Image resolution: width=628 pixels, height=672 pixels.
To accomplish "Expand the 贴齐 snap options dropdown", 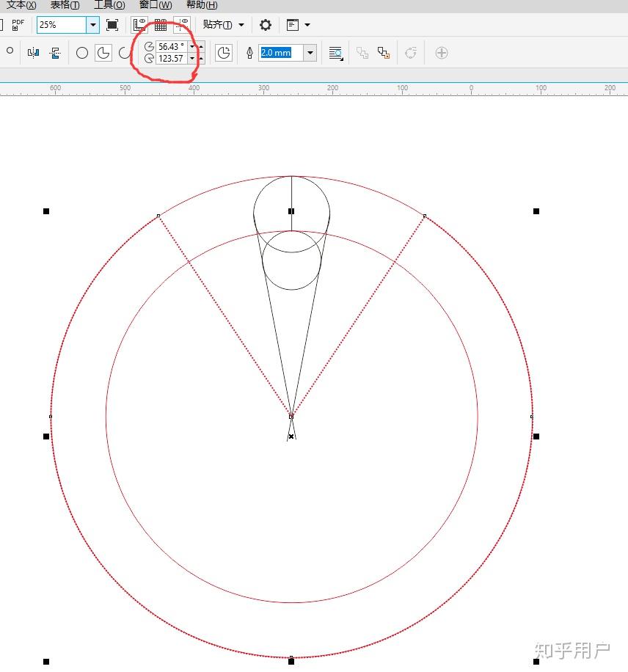I will point(241,24).
